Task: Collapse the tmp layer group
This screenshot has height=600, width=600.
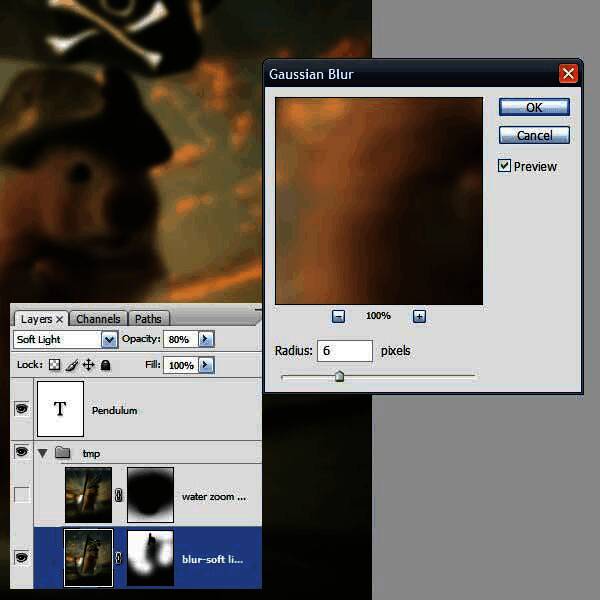Action: (x=43, y=453)
